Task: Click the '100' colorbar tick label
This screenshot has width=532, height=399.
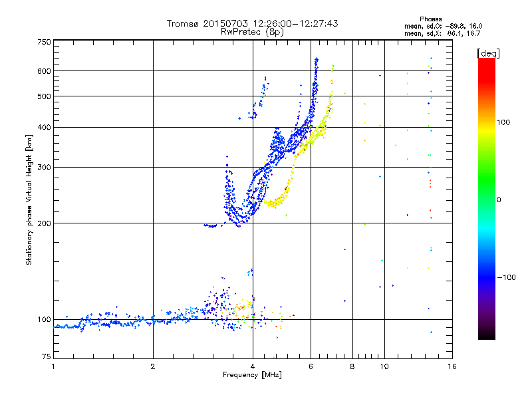Action: [503, 122]
